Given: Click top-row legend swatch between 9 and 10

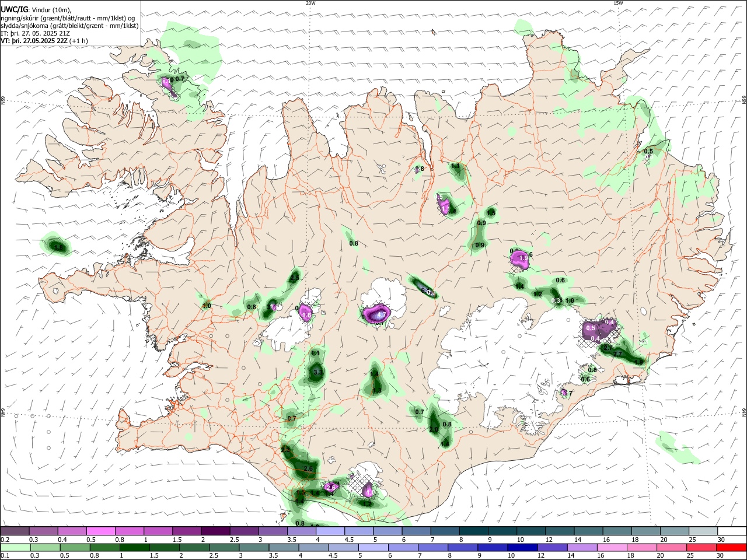Looking at the screenshot, I should click(x=502, y=531).
